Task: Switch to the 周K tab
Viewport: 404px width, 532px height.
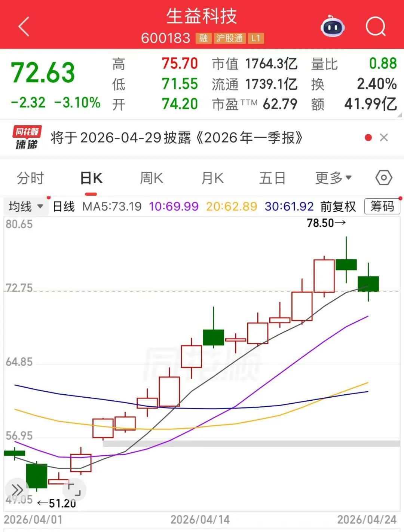Action: [x=151, y=178]
